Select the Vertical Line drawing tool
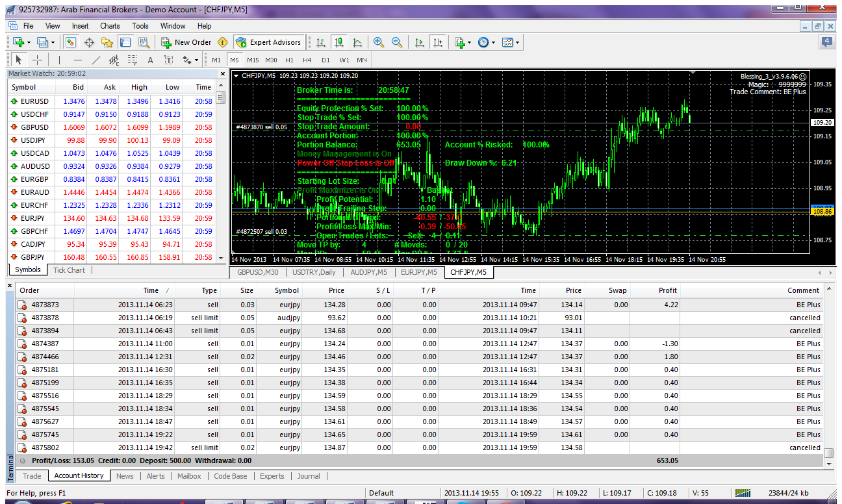842x504 pixels. pos(60,60)
